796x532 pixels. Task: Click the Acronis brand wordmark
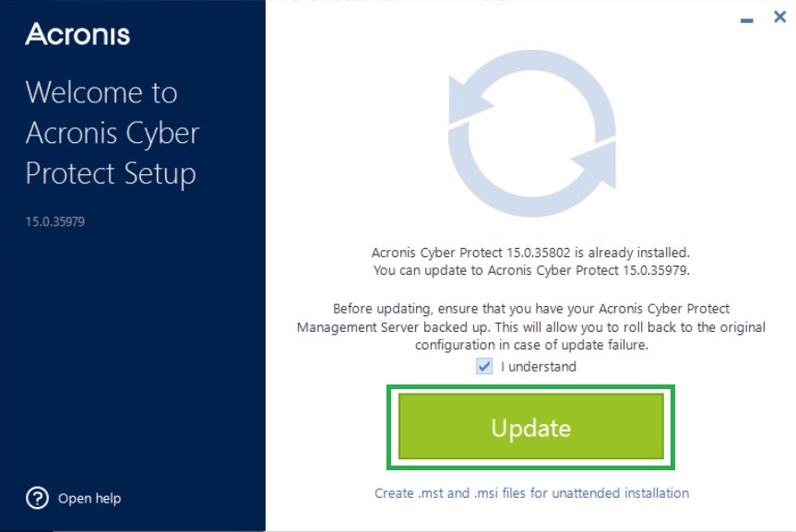coord(77,35)
